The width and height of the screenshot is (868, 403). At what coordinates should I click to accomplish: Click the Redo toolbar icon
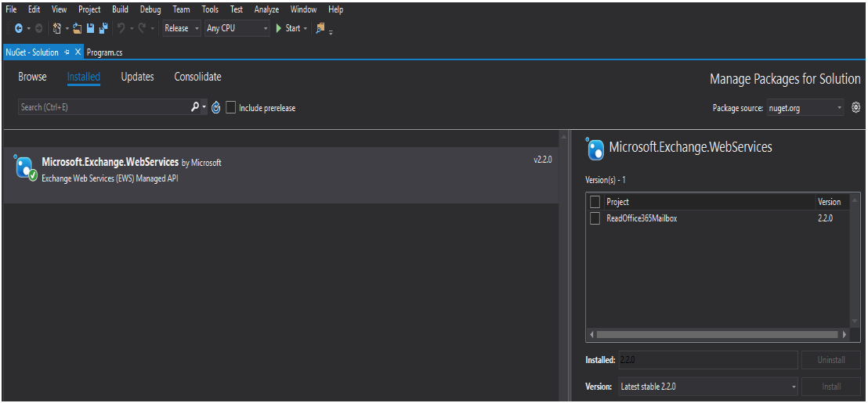(x=143, y=28)
